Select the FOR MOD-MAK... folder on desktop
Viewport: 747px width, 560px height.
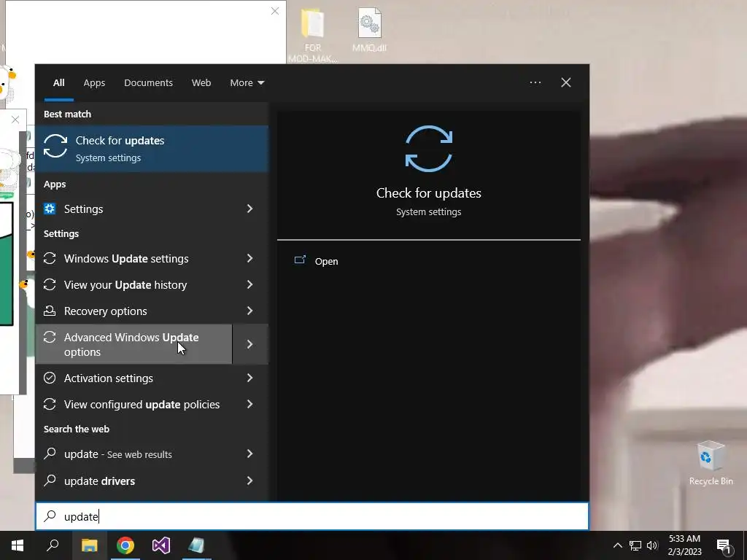312,36
